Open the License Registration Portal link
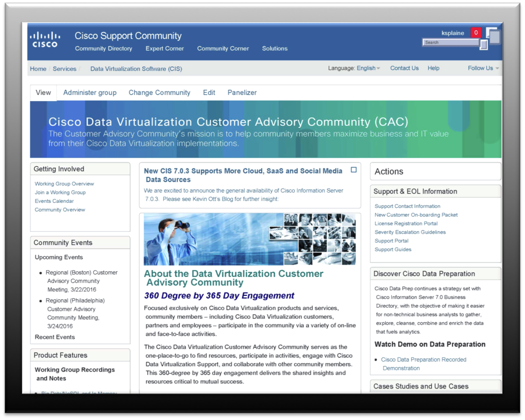525x420 pixels. tap(406, 223)
